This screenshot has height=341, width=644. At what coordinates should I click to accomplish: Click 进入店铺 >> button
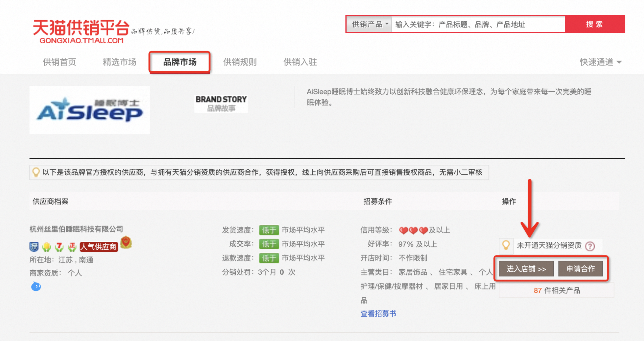click(526, 269)
